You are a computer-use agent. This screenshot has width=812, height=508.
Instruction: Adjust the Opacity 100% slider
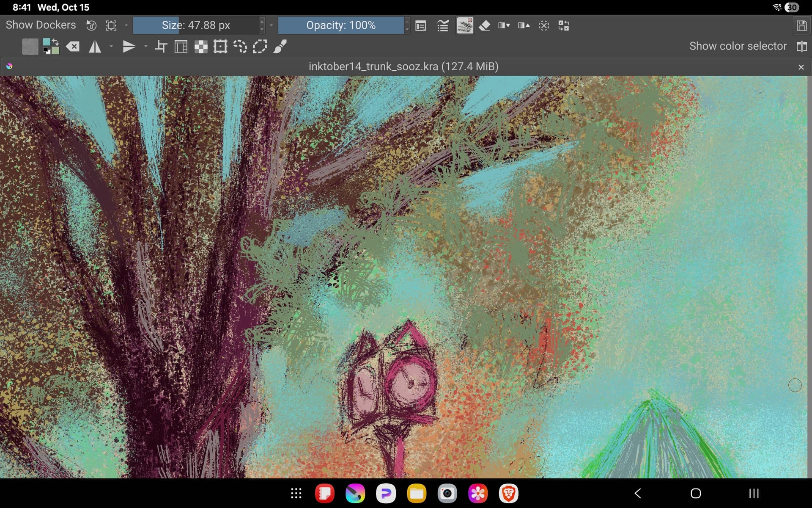(341, 25)
